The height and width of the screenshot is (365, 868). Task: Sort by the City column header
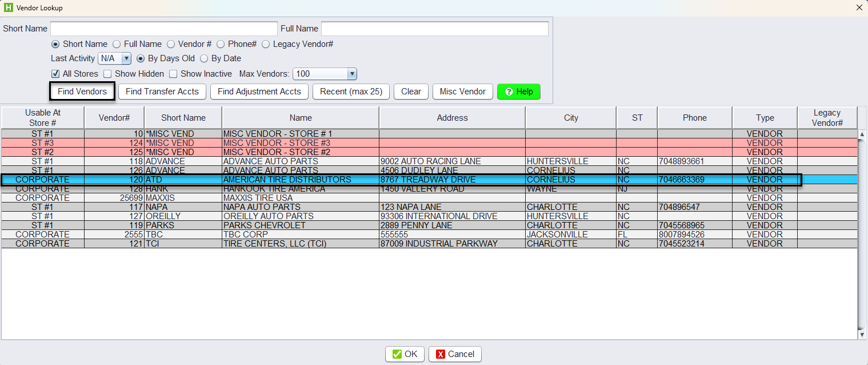[571, 118]
